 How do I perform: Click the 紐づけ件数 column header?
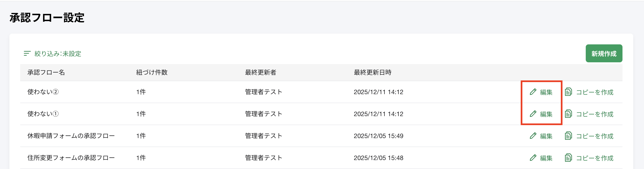click(x=152, y=72)
